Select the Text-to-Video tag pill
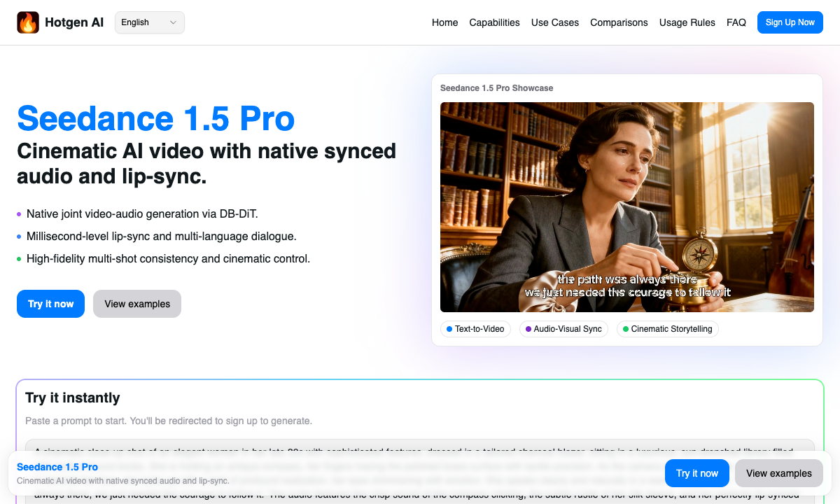 [475, 329]
